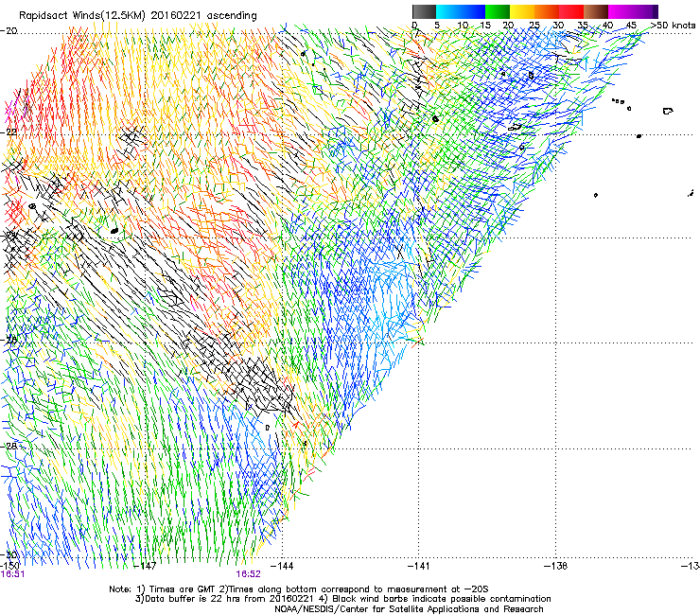This screenshot has height=615, width=700.
Task: Click the magenta 40-45 knots legend swatch
Action: tap(621, 11)
